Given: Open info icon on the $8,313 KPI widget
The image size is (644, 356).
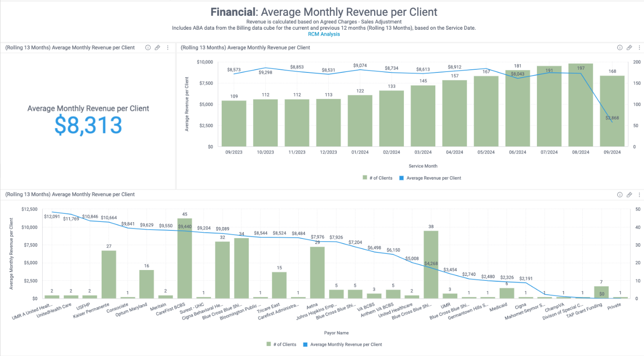Looking at the screenshot, I should pyautogui.click(x=148, y=47).
